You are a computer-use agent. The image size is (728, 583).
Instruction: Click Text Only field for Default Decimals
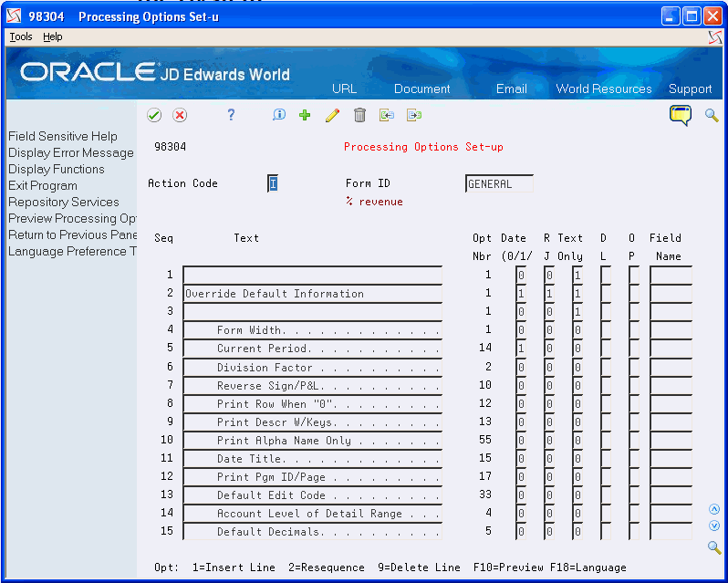click(x=577, y=532)
